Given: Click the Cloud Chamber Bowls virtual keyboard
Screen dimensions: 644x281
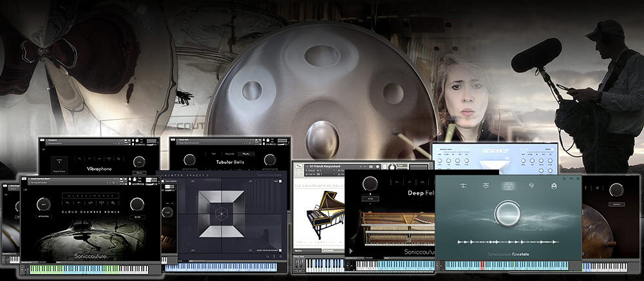Looking at the screenshot, I should pos(89,269).
